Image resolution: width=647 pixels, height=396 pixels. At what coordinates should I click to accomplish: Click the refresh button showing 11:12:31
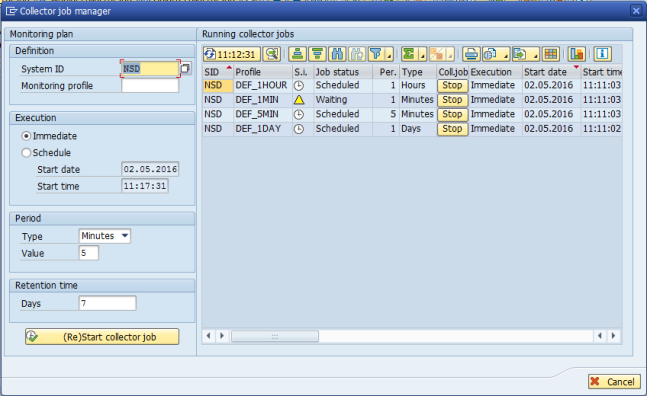tap(231, 54)
